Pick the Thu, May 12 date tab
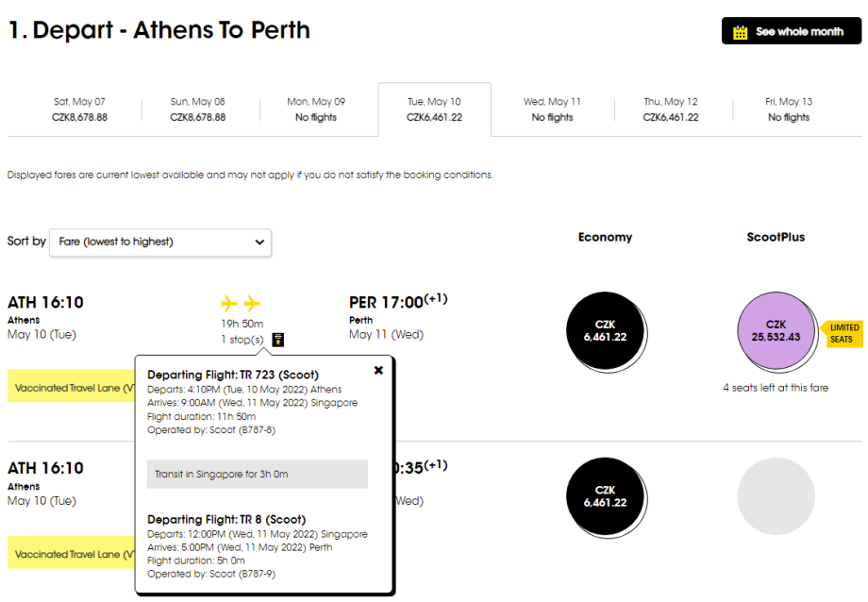Screen dimensions: 868x602 [671, 109]
